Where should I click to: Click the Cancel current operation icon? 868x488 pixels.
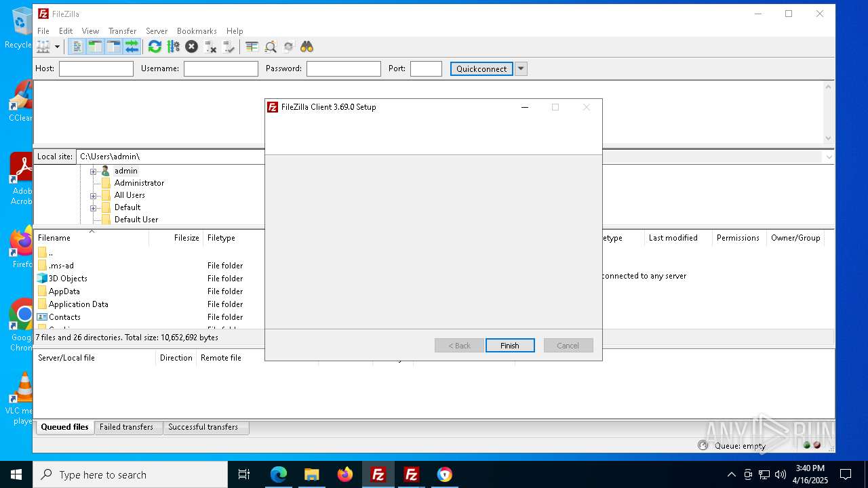(191, 47)
